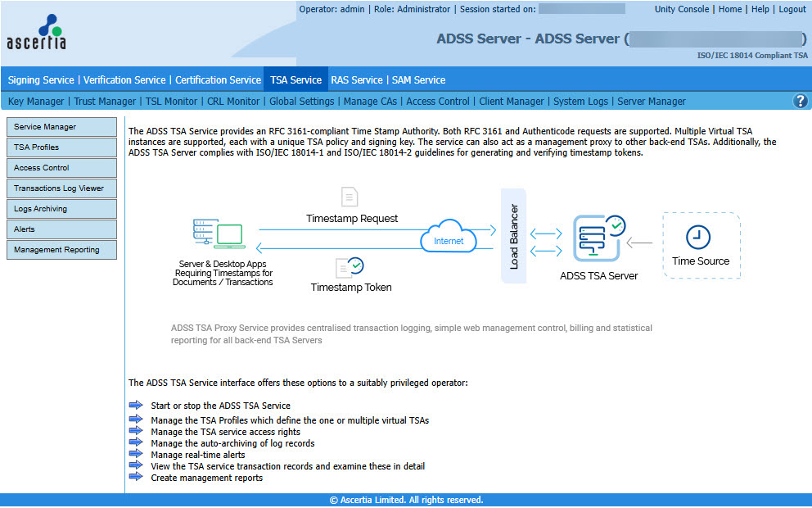The width and height of the screenshot is (812, 508).
Task: Open the Transactions Log Viewer
Action: tap(61, 188)
